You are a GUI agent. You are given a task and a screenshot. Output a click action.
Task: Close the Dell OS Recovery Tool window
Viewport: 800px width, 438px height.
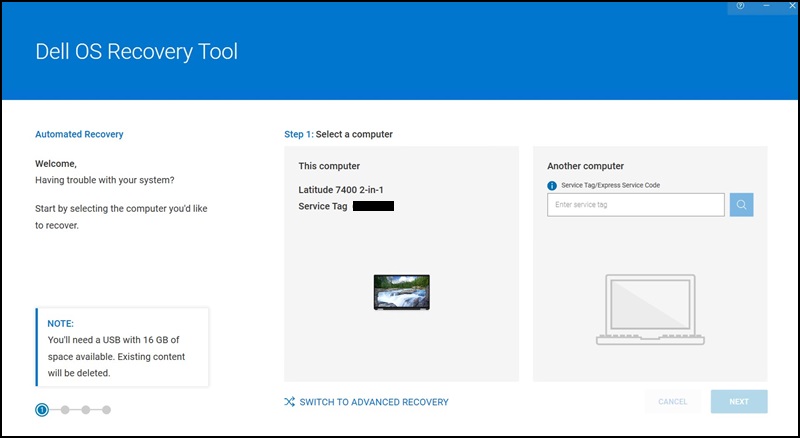tap(792, 6)
